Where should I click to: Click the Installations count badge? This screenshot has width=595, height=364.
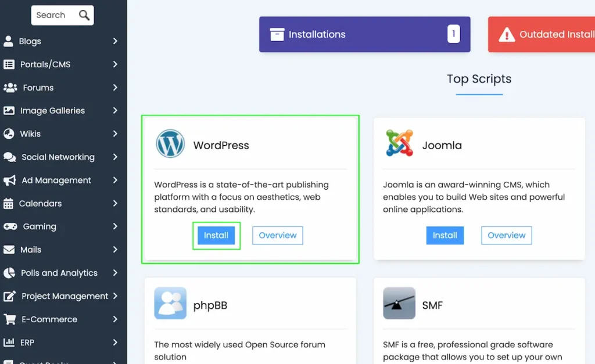[x=453, y=34]
